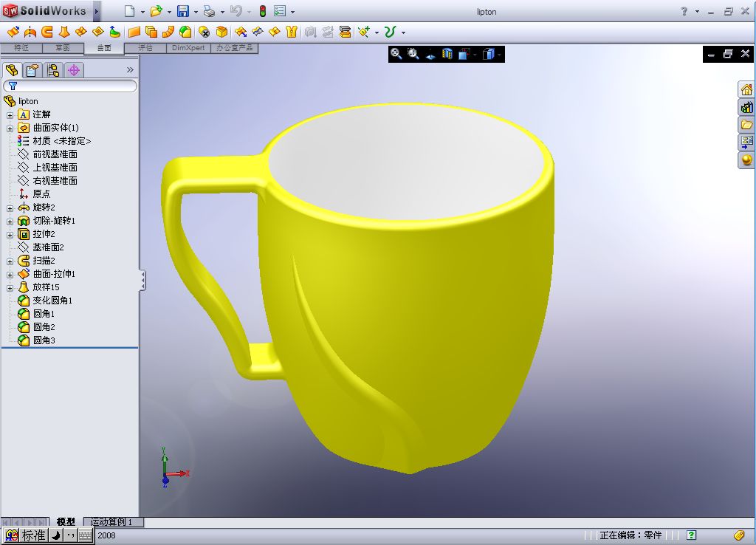Save the part with the floppy icon
756x545 pixels.
click(x=183, y=11)
